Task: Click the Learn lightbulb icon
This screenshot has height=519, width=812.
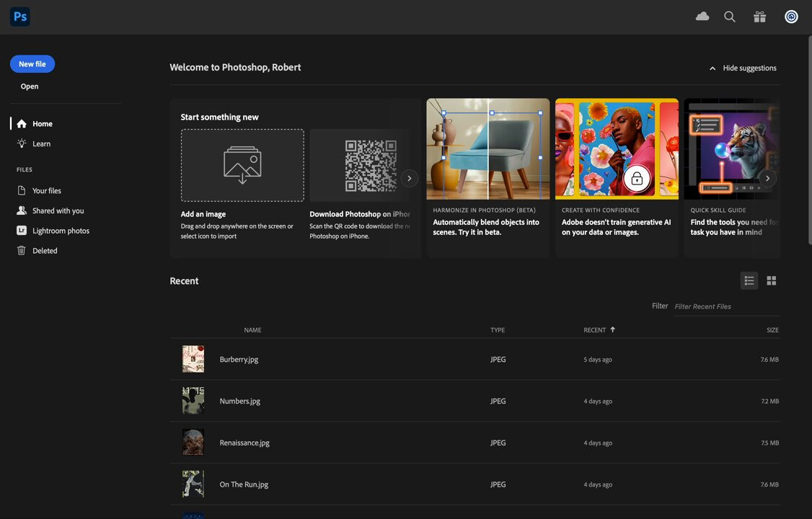Action: 21,143
